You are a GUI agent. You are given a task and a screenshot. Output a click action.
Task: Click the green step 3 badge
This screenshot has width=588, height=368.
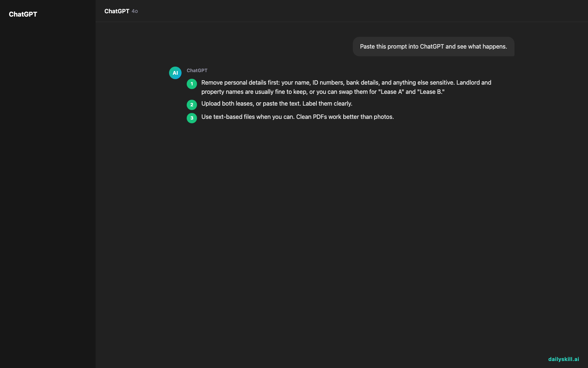click(192, 118)
